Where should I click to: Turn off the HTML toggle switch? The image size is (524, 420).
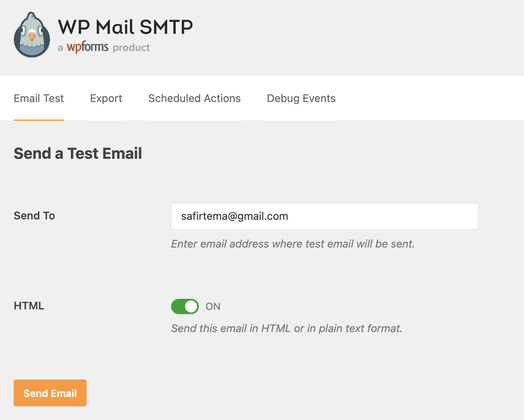pyautogui.click(x=185, y=306)
